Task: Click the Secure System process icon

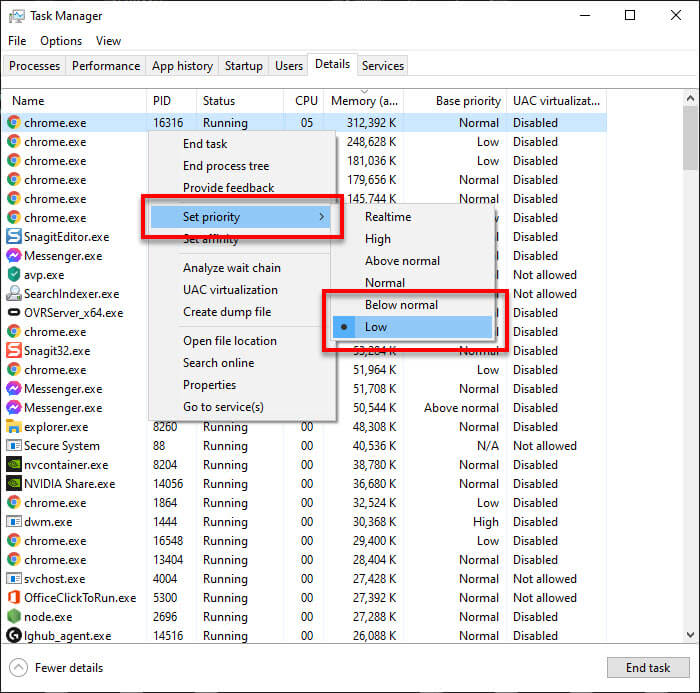Action: (14, 445)
